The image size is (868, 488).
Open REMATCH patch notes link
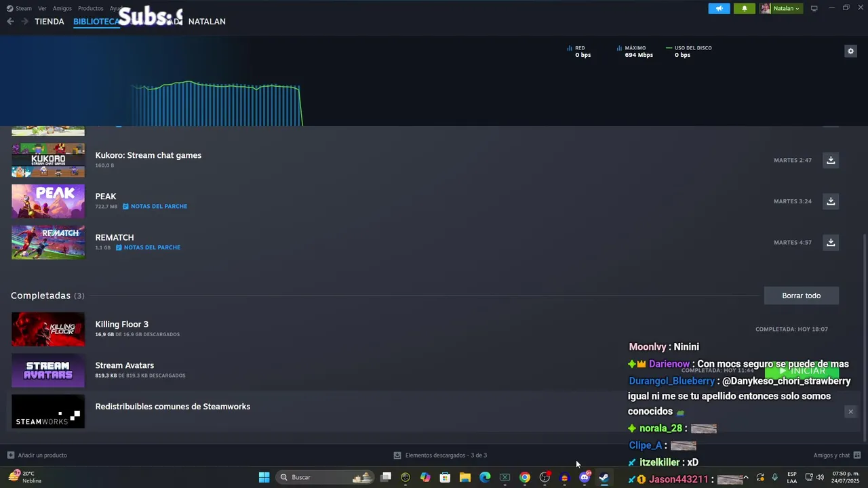tap(148, 247)
